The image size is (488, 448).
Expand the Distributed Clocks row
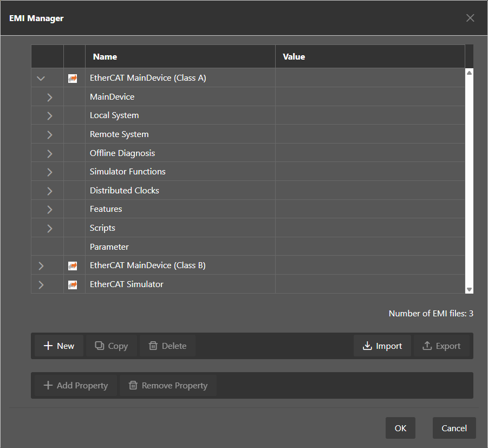pos(49,191)
